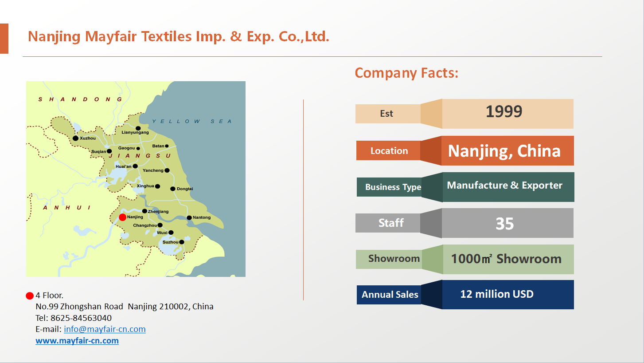The image size is (644, 363).
Task: Open the www.mayfair-cn.com website link
Action: click(x=77, y=341)
